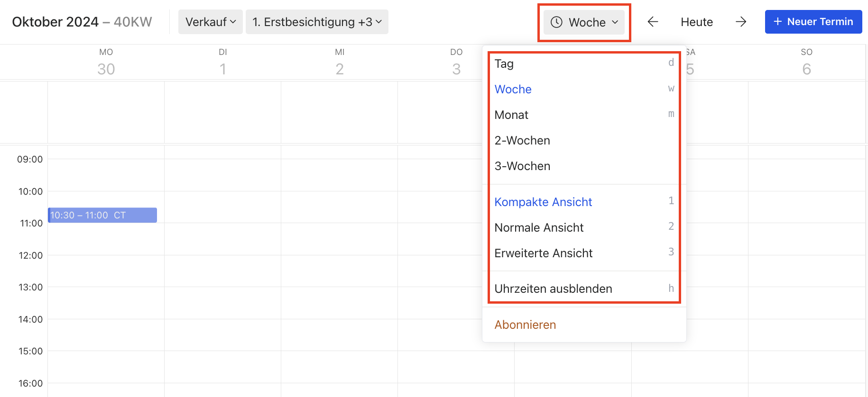Toggle Uhrzeiten ausblenden
Image resolution: width=868 pixels, height=397 pixels.
553,289
